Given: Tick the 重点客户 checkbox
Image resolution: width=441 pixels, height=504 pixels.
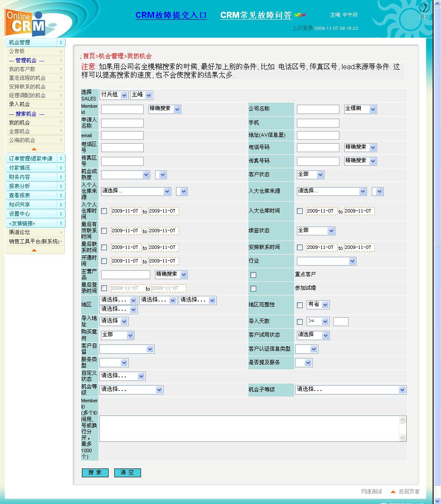Looking at the screenshot, I should (x=254, y=275).
